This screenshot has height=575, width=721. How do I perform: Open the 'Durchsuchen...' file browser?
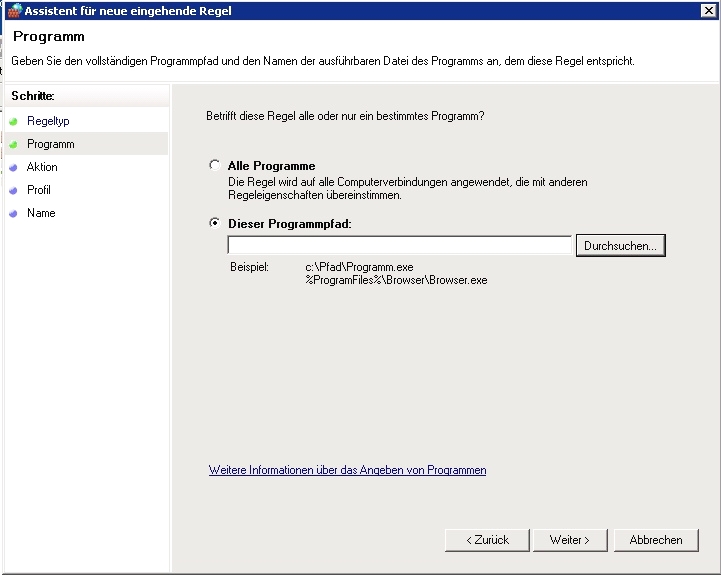point(620,246)
